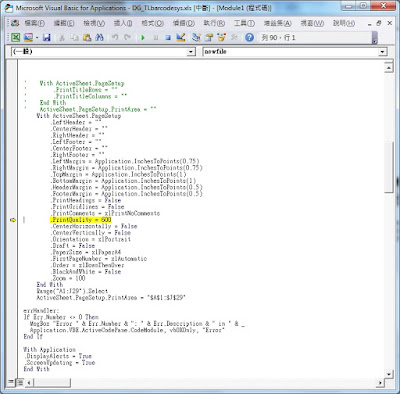400x394 pixels.
Task: Click the Undo arrow icon
Action: click(115, 37)
